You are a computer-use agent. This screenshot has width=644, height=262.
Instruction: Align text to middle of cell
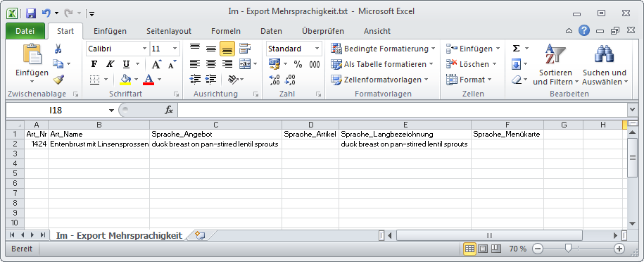coord(210,49)
